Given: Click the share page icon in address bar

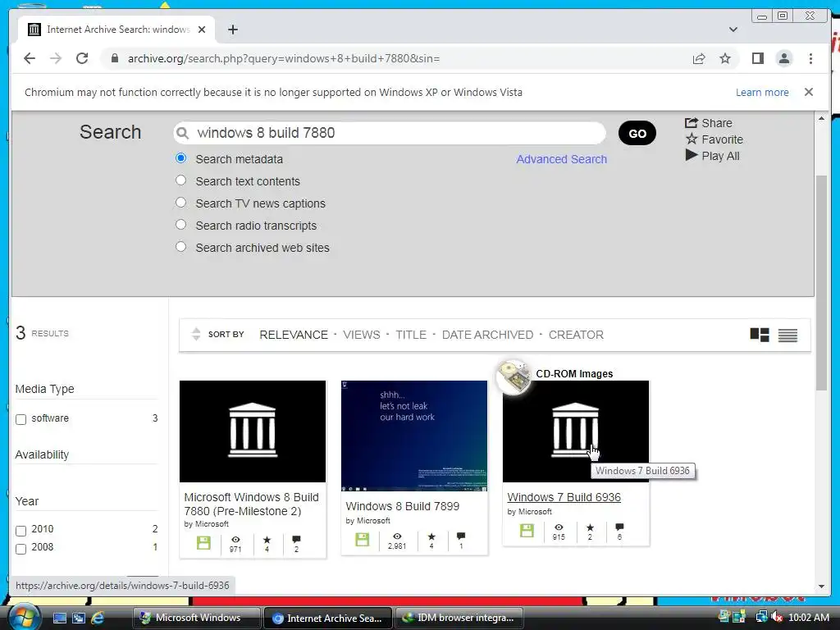Looking at the screenshot, I should tap(699, 58).
